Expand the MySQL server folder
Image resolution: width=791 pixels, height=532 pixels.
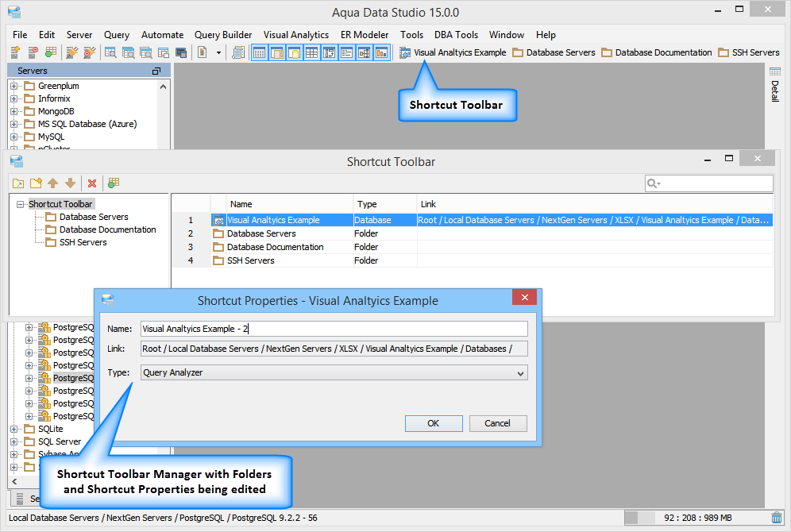pyautogui.click(x=14, y=137)
